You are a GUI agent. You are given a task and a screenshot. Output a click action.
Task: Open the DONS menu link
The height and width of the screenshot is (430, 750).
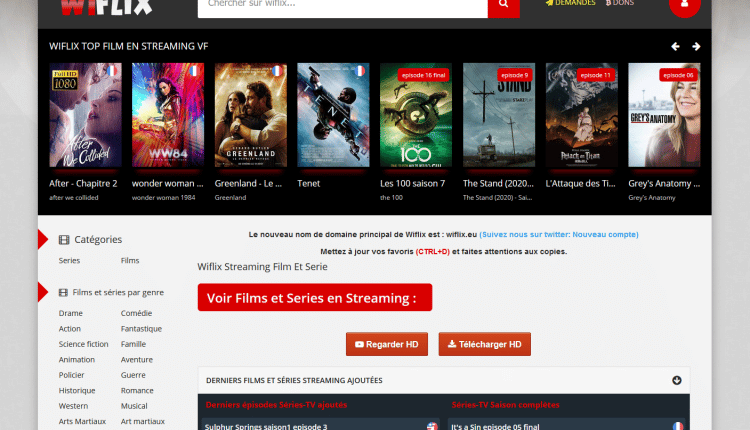[x=619, y=3]
